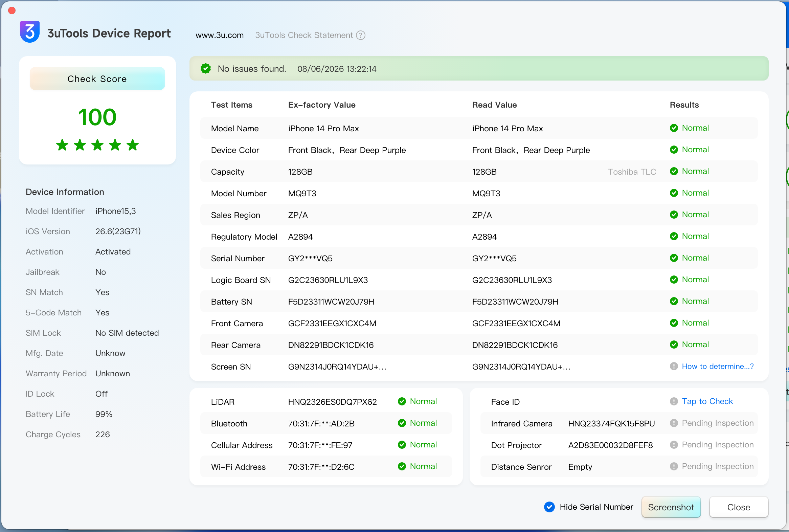Click the check icon in Sales Region row
The image size is (789, 532).
[674, 215]
